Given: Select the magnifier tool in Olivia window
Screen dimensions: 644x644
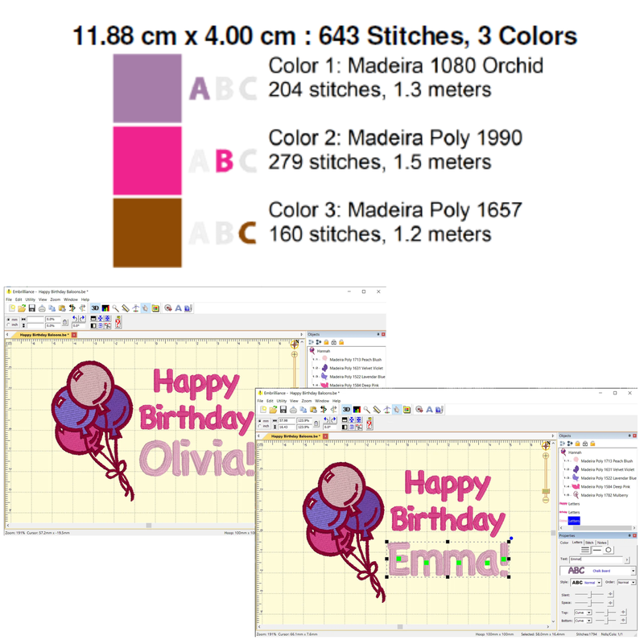Looking at the screenshot, I should [x=115, y=308].
